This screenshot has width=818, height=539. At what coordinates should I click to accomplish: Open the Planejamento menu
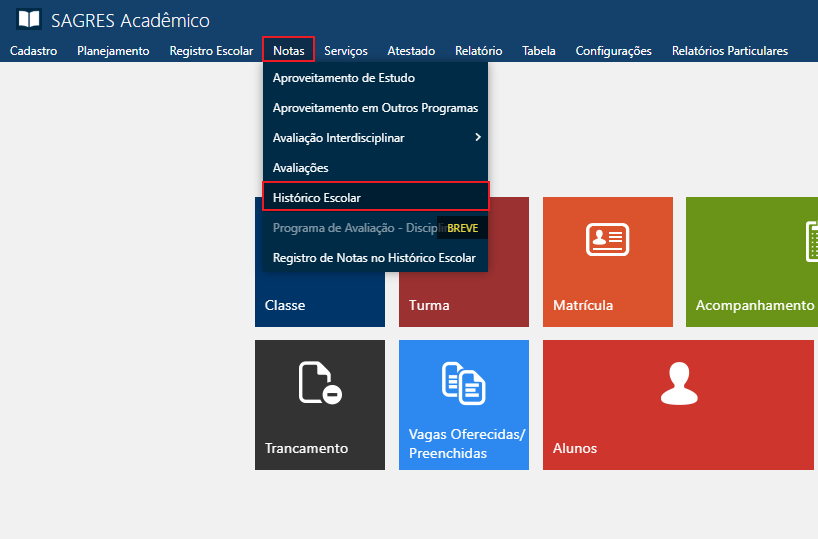113,50
